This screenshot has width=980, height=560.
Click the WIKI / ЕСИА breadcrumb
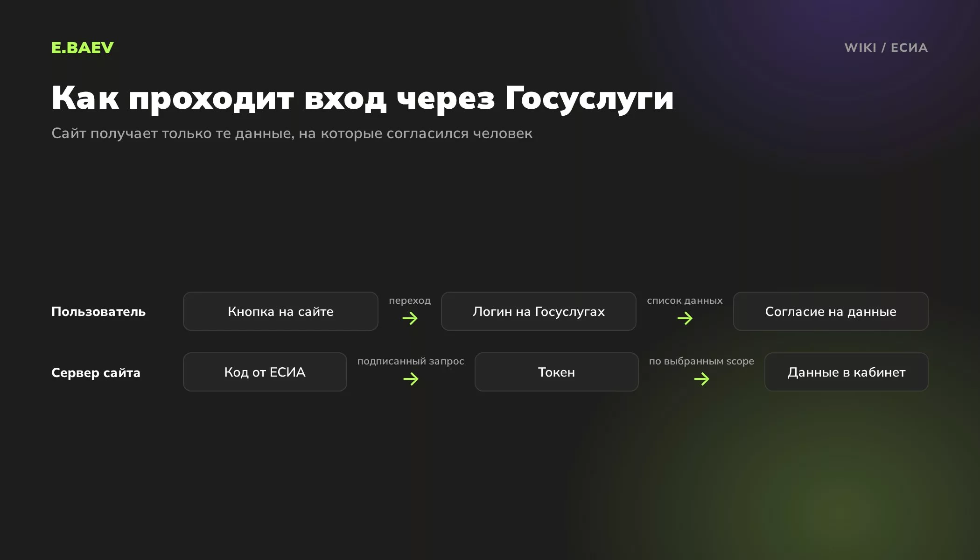pos(886,48)
